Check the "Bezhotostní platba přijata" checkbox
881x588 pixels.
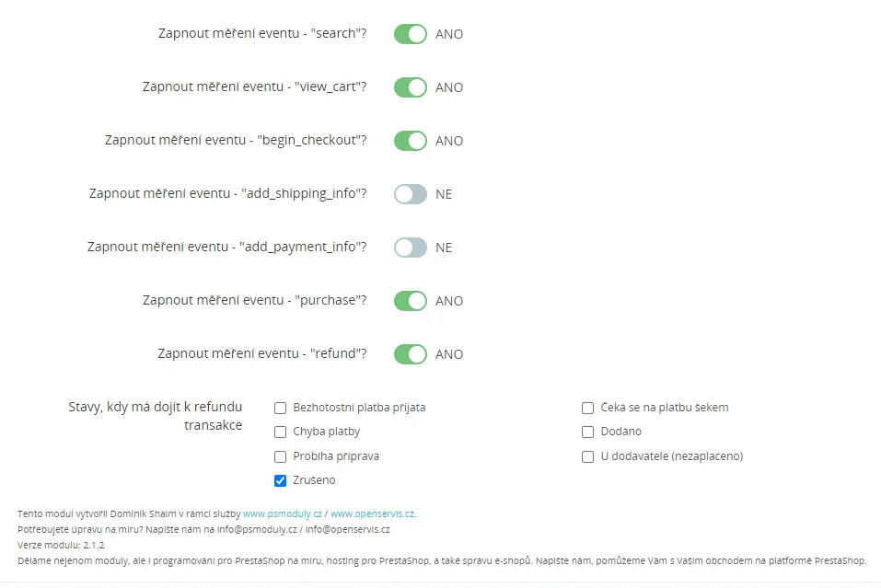(281, 408)
